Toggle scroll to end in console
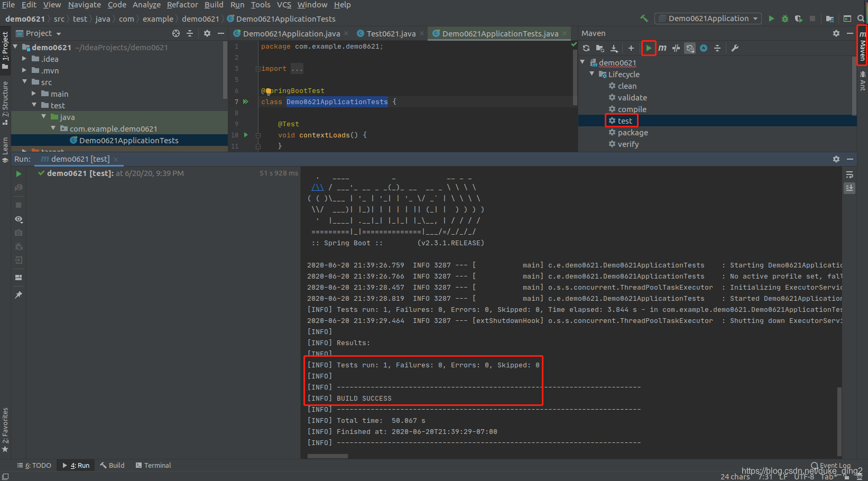This screenshot has height=481, width=868. pos(849,188)
